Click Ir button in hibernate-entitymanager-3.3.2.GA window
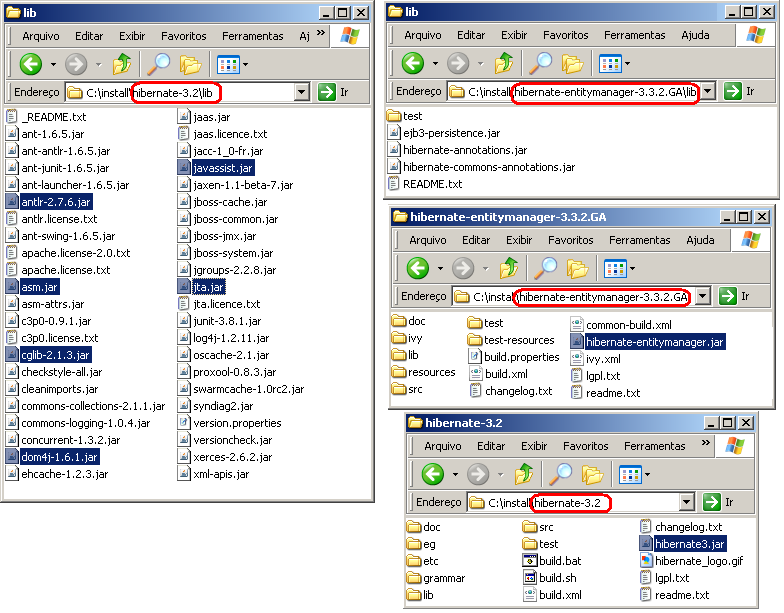 [734, 296]
